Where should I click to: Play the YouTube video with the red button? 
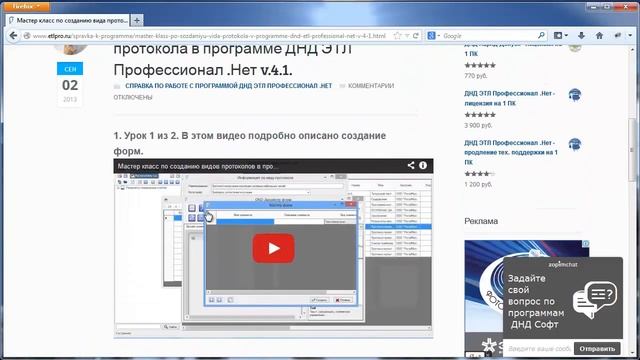point(273,248)
